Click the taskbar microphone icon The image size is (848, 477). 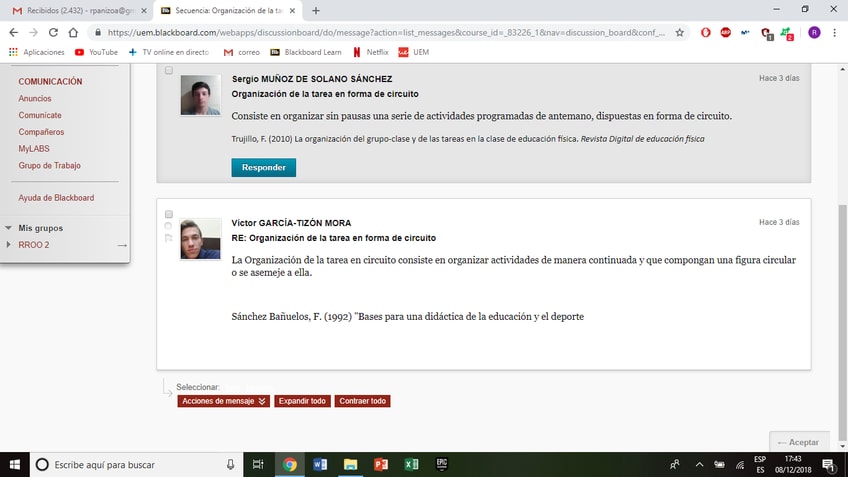[230, 465]
